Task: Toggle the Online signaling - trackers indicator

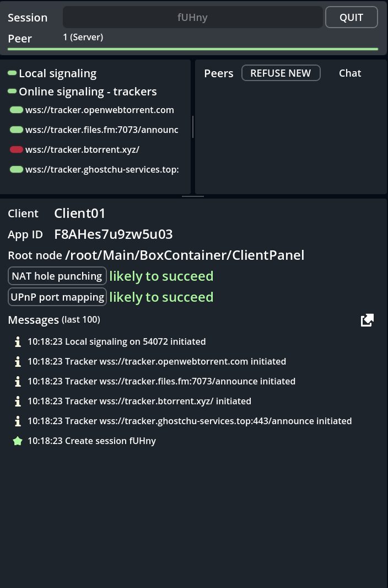Action: (12, 92)
